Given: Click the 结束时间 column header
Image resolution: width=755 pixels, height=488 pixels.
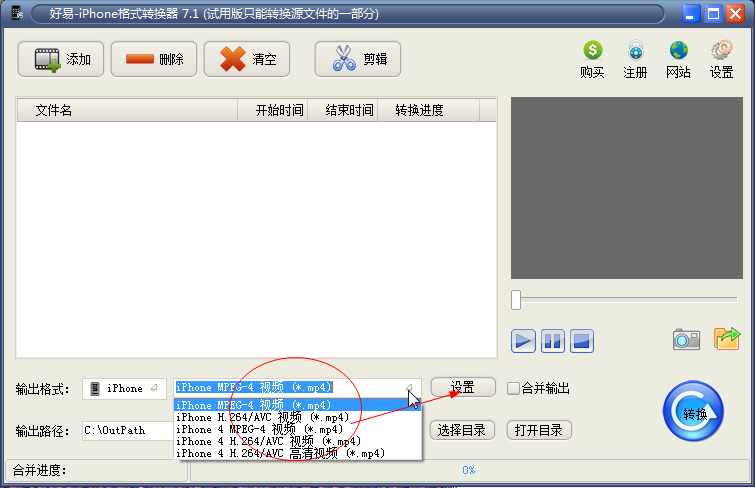Looking at the screenshot, I should 342,110.
